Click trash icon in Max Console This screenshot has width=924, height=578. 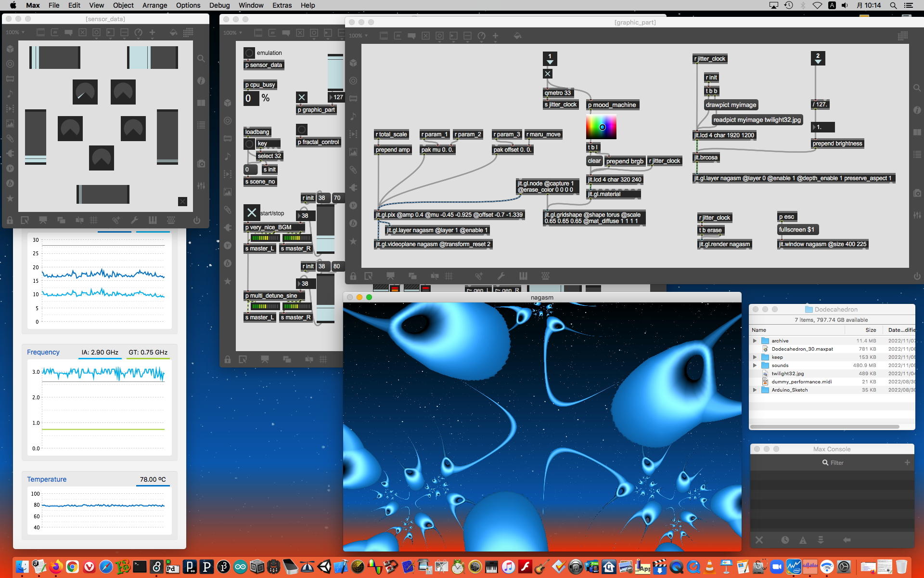759,540
